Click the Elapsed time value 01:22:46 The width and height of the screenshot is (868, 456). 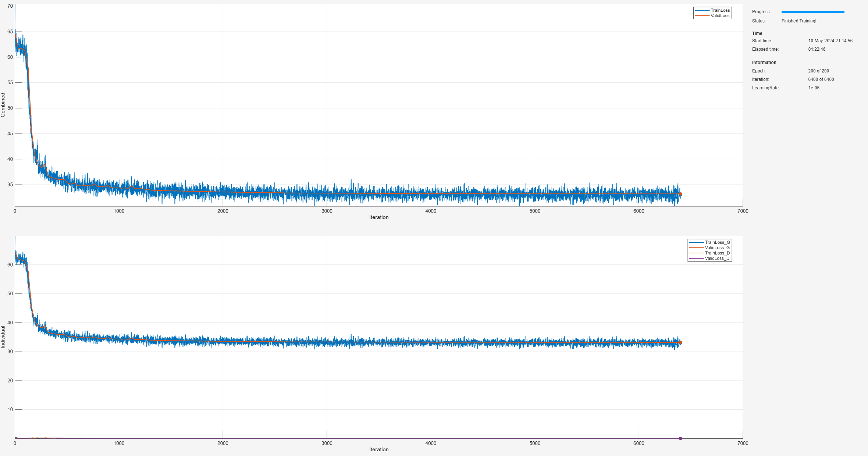point(817,49)
